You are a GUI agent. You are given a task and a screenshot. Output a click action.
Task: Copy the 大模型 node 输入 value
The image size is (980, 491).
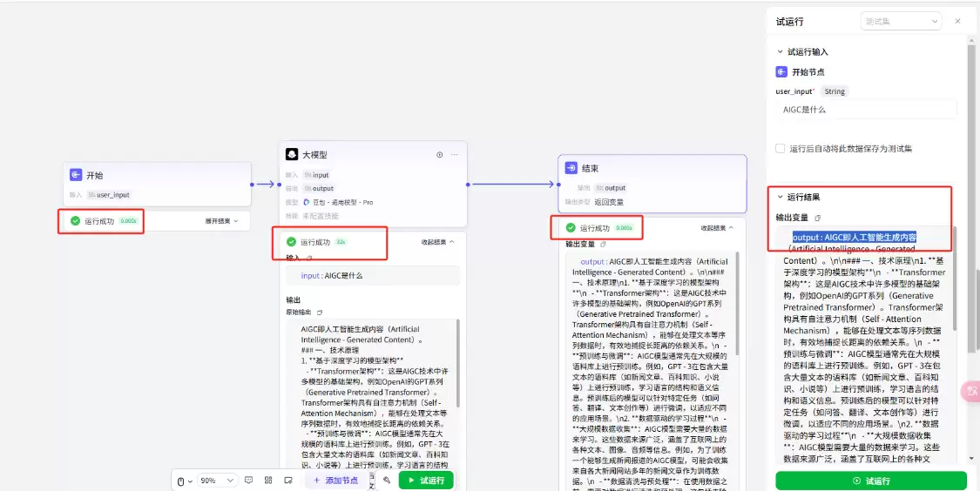308,258
